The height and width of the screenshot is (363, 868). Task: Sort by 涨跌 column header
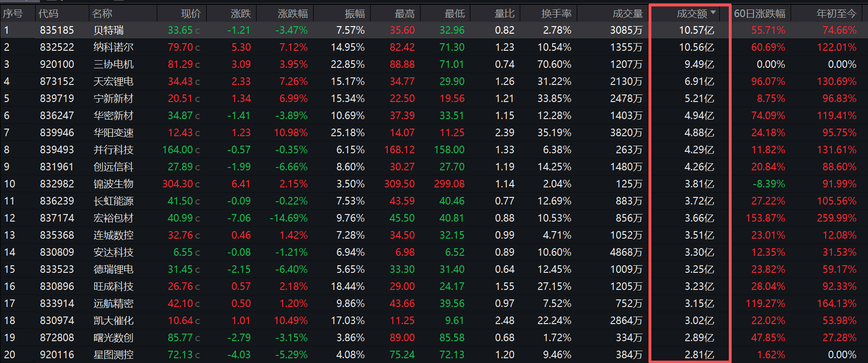(241, 14)
